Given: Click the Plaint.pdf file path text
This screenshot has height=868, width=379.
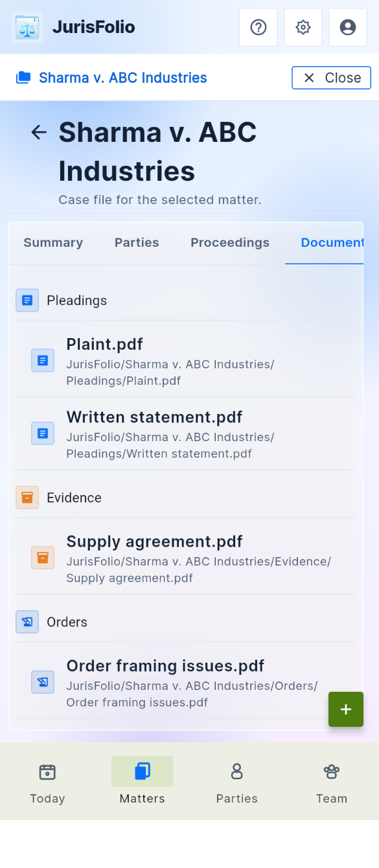Looking at the screenshot, I should pyautogui.click(x=170, y=372).
